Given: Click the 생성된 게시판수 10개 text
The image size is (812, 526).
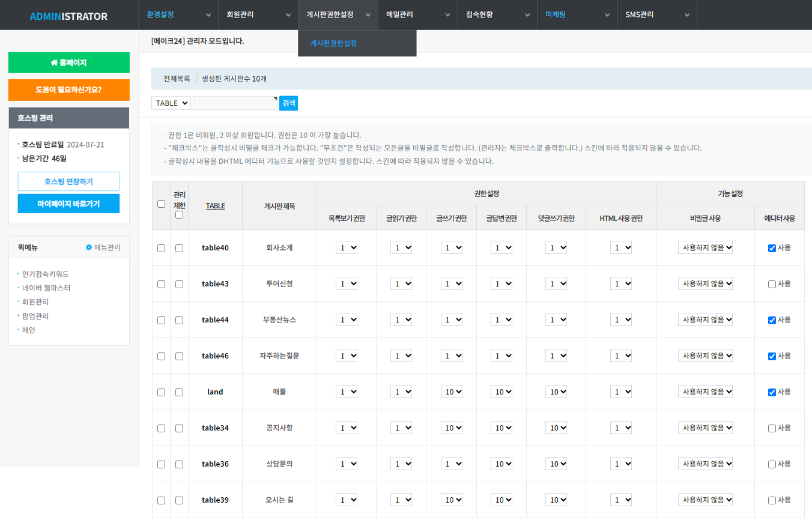Looking at the screenshot, I should (234, 79).
